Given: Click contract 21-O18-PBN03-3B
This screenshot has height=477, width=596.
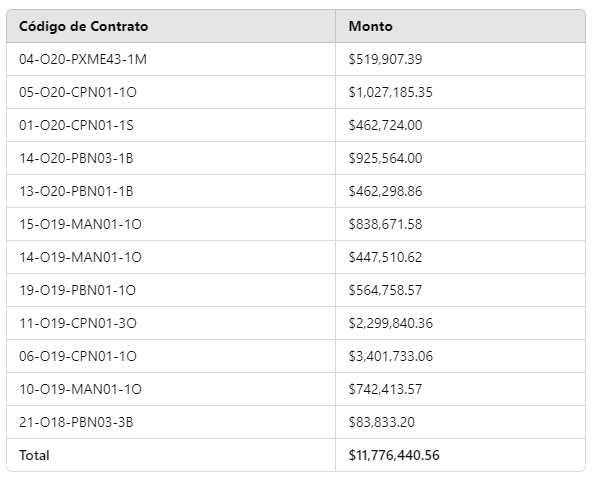Looking at the screenshot, I should tap(76, 423).
